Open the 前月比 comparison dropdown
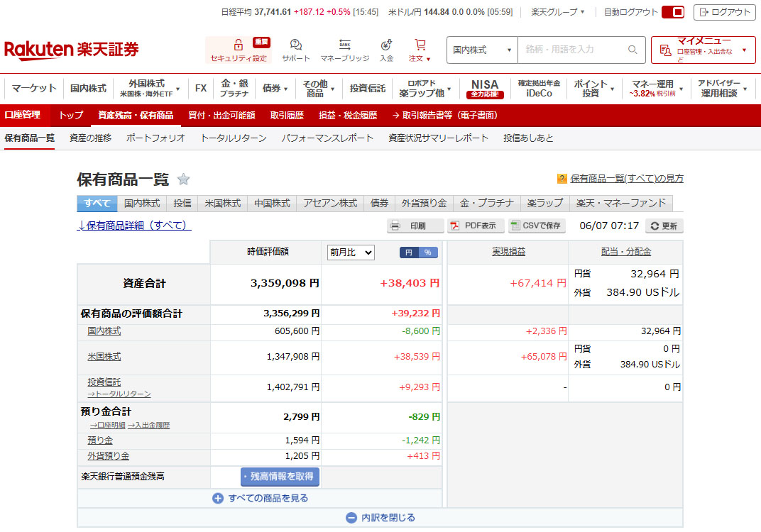 (351, 253)
